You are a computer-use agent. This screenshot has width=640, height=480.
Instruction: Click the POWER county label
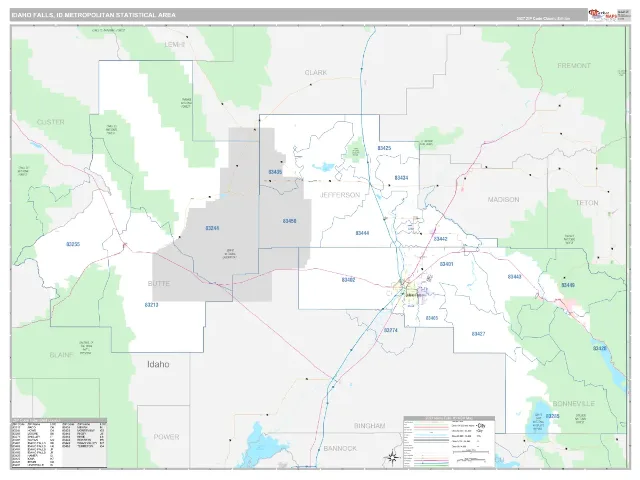pyautogui.click(x=167, y=437)
